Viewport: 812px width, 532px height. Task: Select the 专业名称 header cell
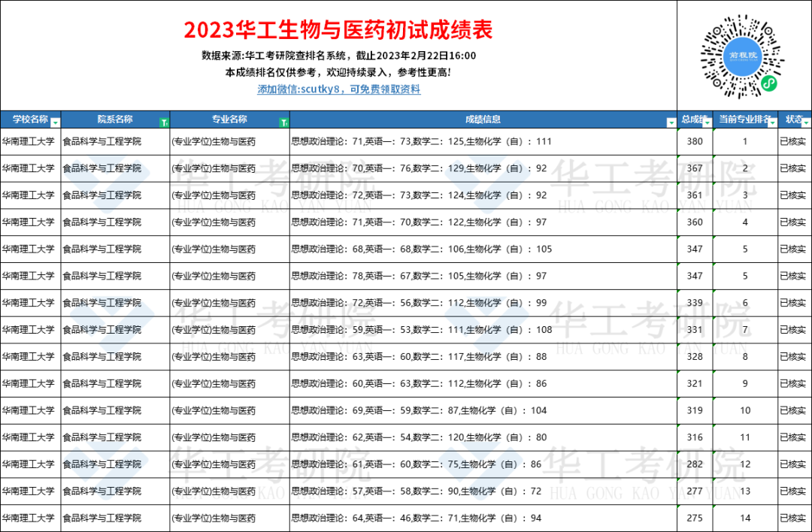click(229, 119)
